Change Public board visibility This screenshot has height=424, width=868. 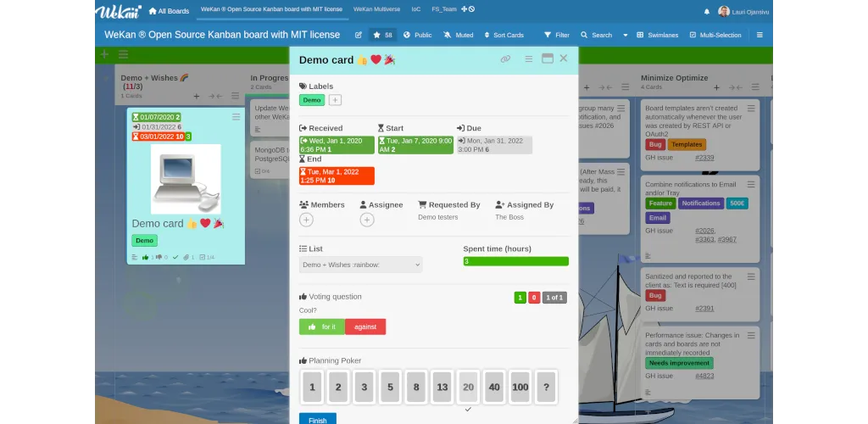417,35
